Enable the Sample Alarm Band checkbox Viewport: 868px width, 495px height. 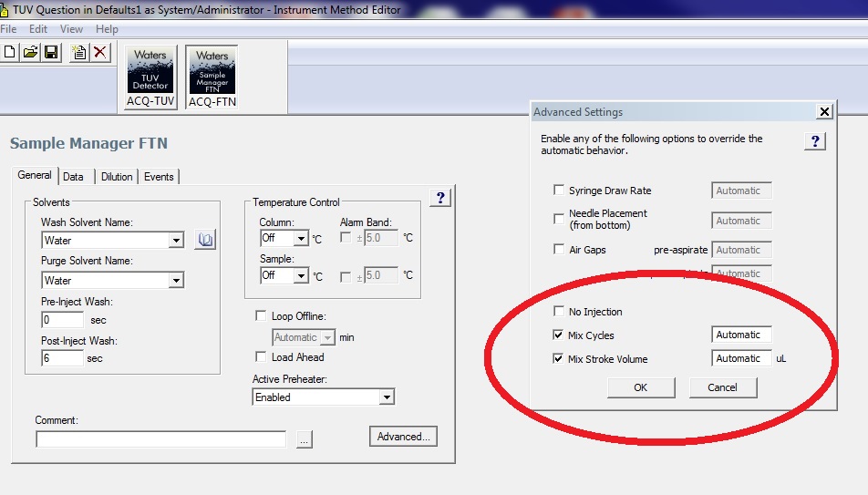[346, 276]
